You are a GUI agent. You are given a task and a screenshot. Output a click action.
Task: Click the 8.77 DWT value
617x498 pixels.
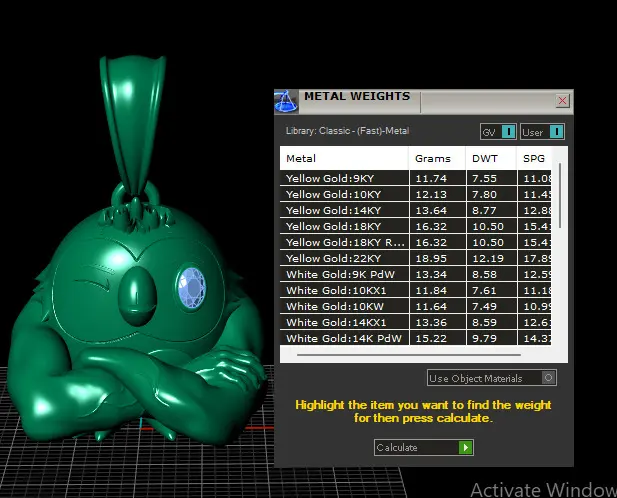point(484,211)
